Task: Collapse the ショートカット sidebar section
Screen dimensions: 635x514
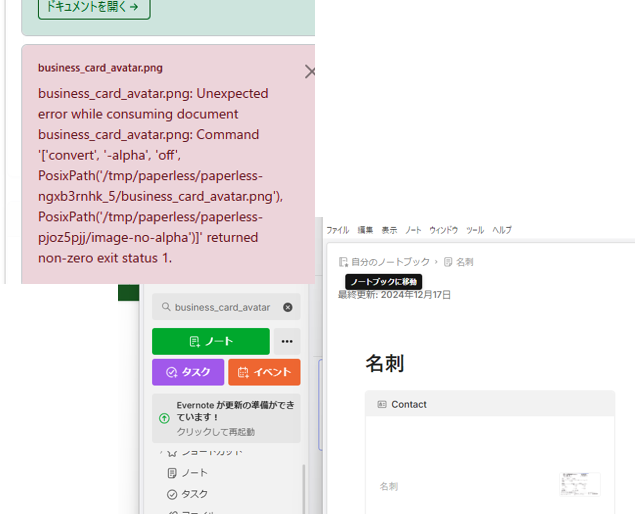Action: point(161,452)
